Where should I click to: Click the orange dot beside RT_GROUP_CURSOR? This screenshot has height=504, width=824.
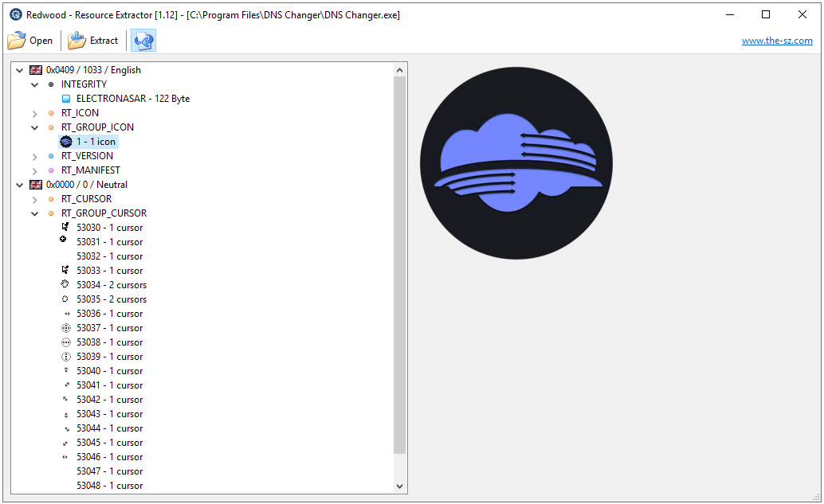(x=51, y=213)
